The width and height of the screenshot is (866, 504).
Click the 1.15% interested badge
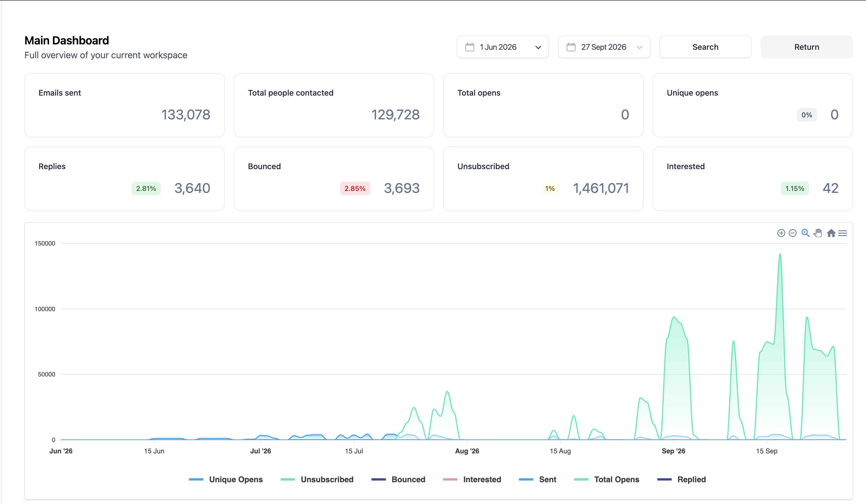click(x=795, y=188)
